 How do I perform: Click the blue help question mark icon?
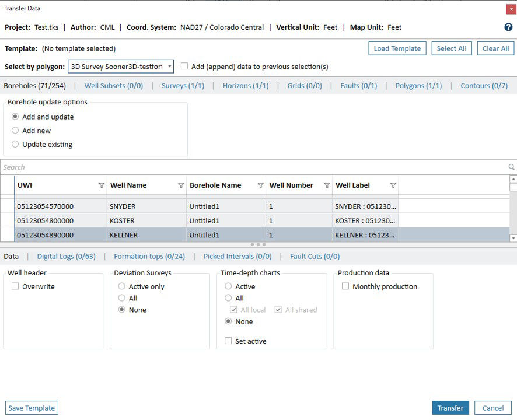pyautogui.click(x=508, y=27)
